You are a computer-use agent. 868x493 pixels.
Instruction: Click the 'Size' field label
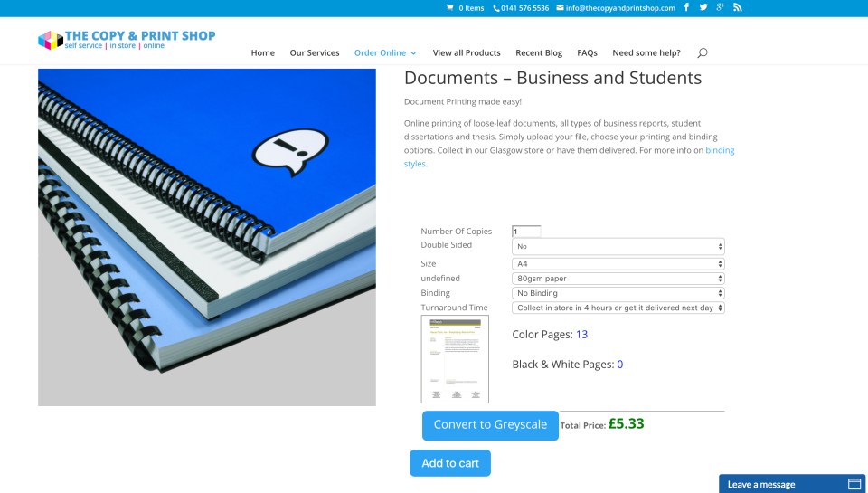[x=429, y=263]
